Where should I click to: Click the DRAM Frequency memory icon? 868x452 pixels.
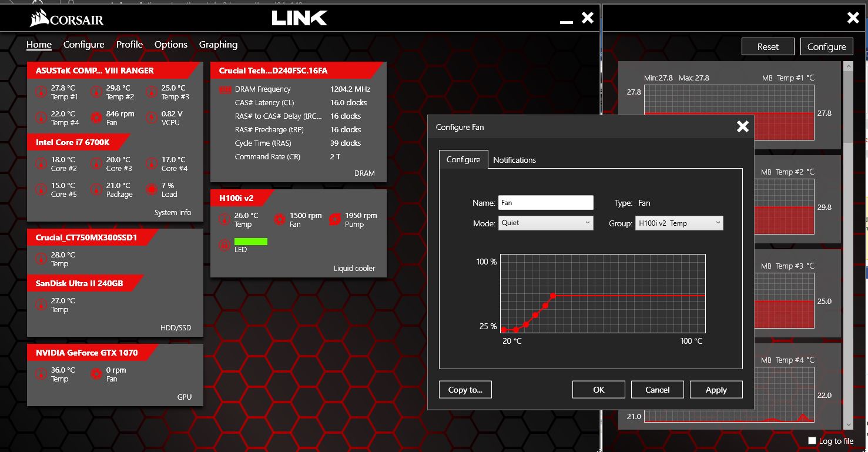tap(225, 90)
